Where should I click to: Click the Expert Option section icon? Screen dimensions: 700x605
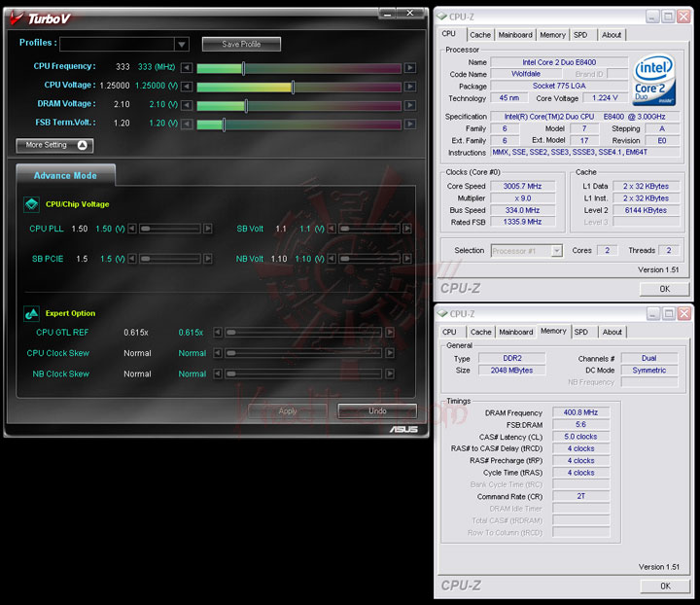pos(31,313)
